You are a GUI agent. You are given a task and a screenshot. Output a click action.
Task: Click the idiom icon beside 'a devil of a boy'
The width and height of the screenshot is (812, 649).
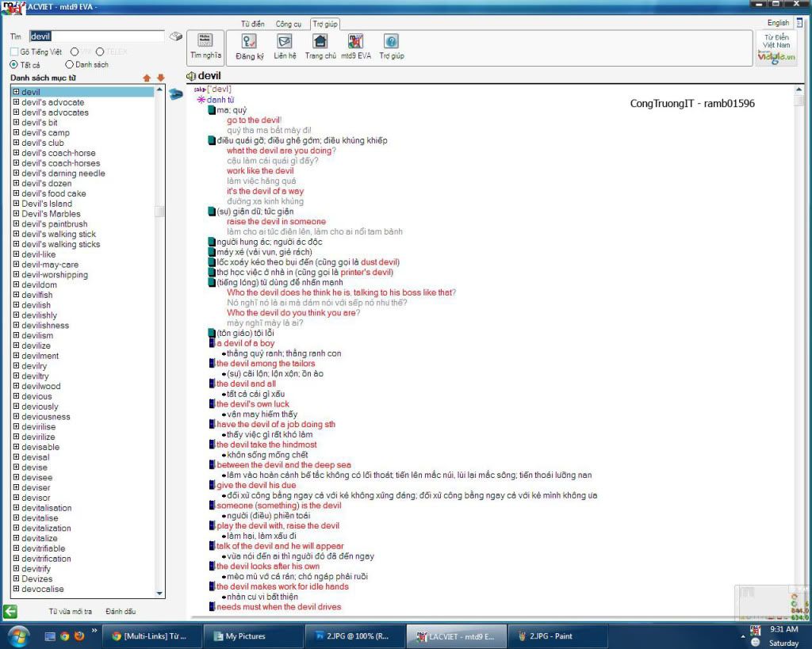212,343
